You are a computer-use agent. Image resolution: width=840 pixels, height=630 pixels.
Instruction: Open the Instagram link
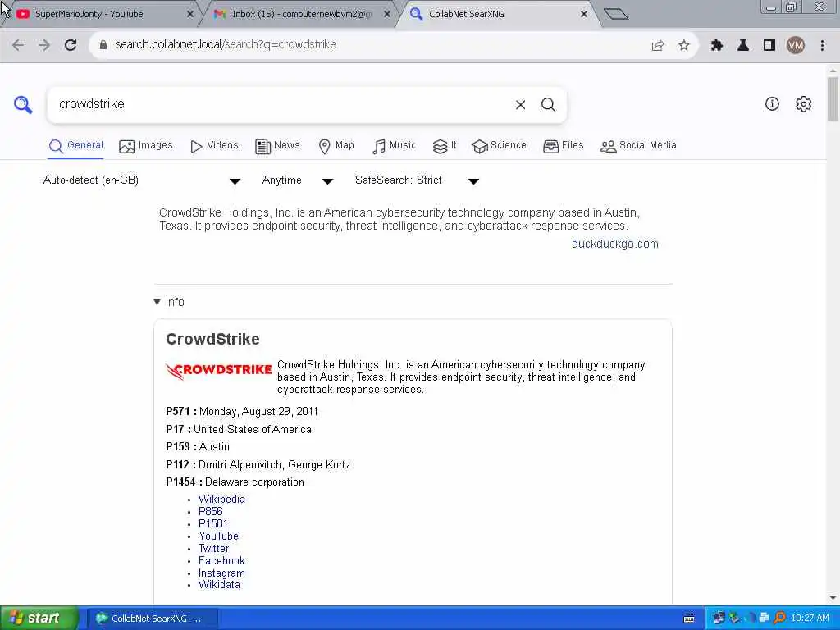pyautogui.click(x=221, y=573)
